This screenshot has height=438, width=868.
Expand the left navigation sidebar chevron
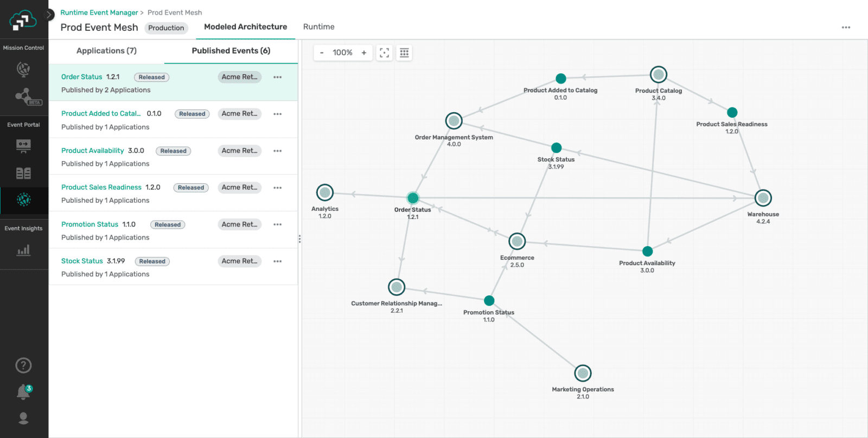click(x=49, y=15)
